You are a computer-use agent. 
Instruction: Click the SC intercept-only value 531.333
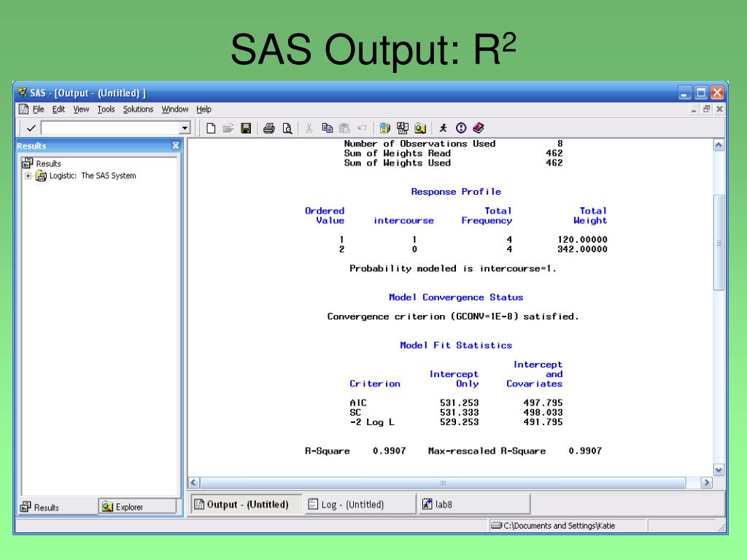[460, 413]
